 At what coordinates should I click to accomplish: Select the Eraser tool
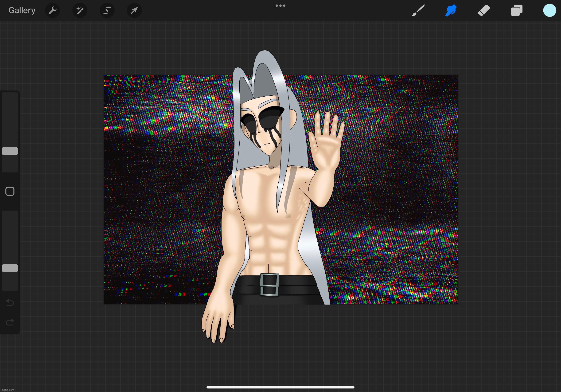484,11
